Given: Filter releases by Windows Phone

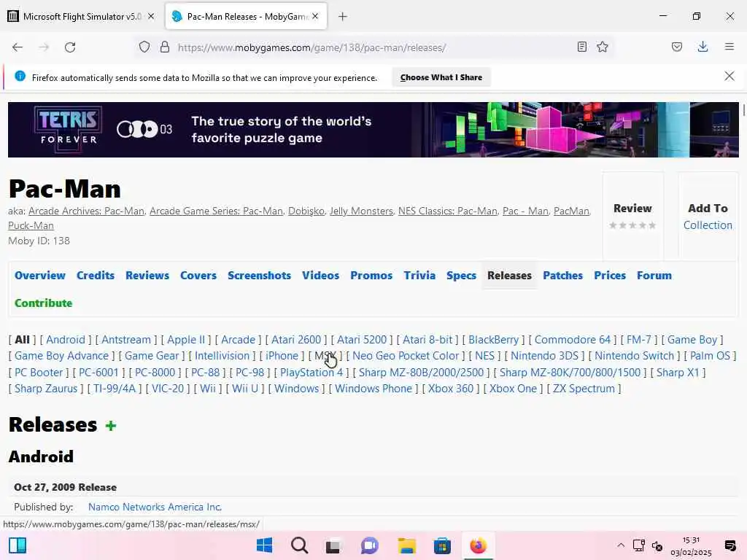Looking at the screenshot, I should tap(373, 389).
